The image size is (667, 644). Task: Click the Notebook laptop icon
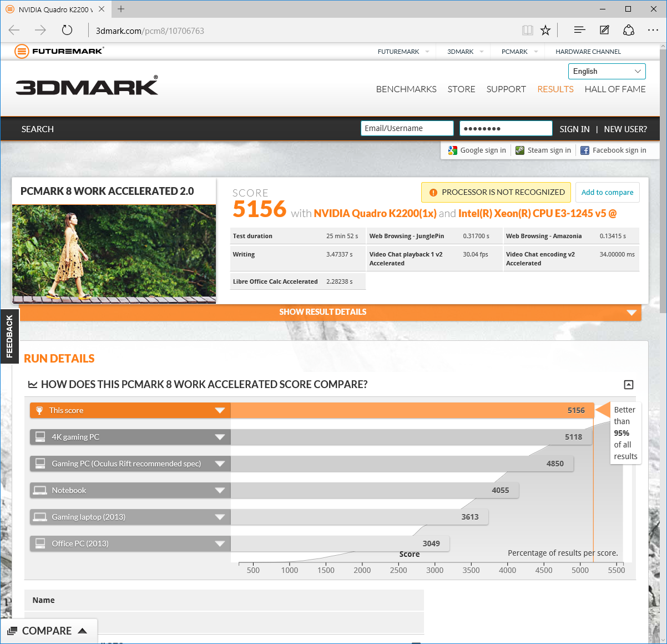click(40, 490)
